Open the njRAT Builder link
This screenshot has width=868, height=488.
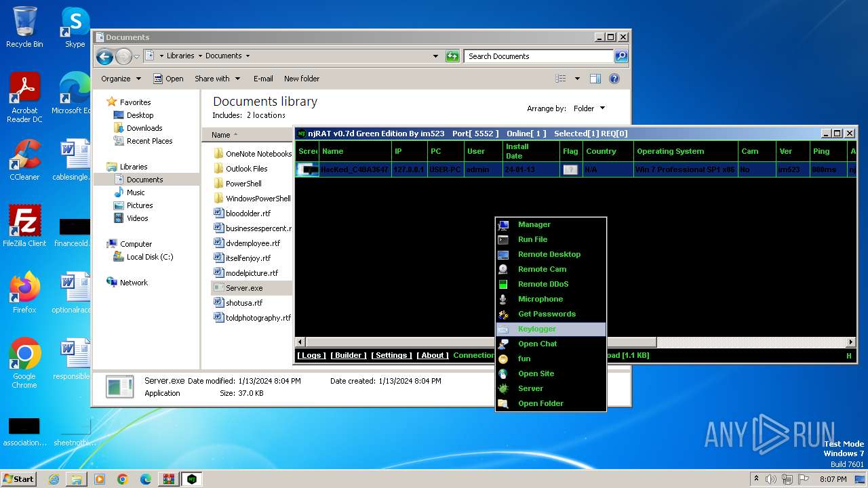tap(349, 355)
